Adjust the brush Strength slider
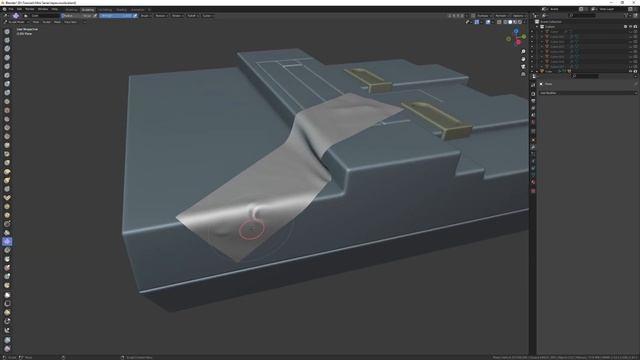Screen dimensions: 640x360 (116, 16)
